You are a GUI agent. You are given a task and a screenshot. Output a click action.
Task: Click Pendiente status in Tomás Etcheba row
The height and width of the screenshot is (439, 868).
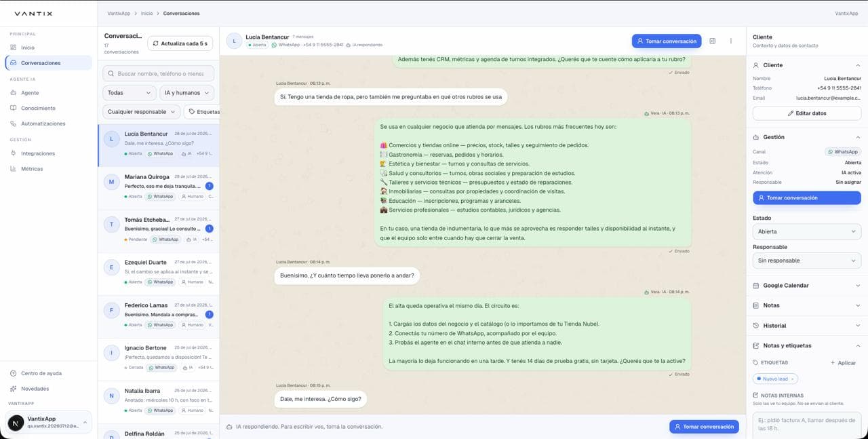click(x=136, y=240)
